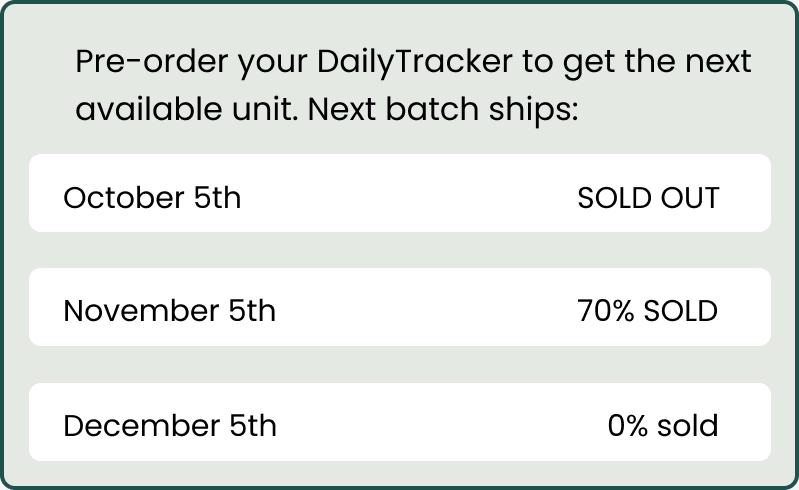799x490 pixels.
Task: Click the "Next batch ships:" text
Action: 444,108
